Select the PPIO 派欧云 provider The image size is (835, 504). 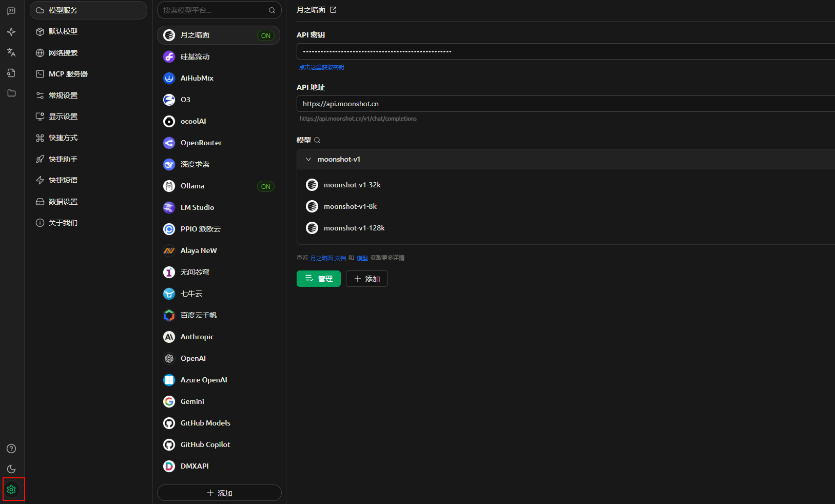219,229
